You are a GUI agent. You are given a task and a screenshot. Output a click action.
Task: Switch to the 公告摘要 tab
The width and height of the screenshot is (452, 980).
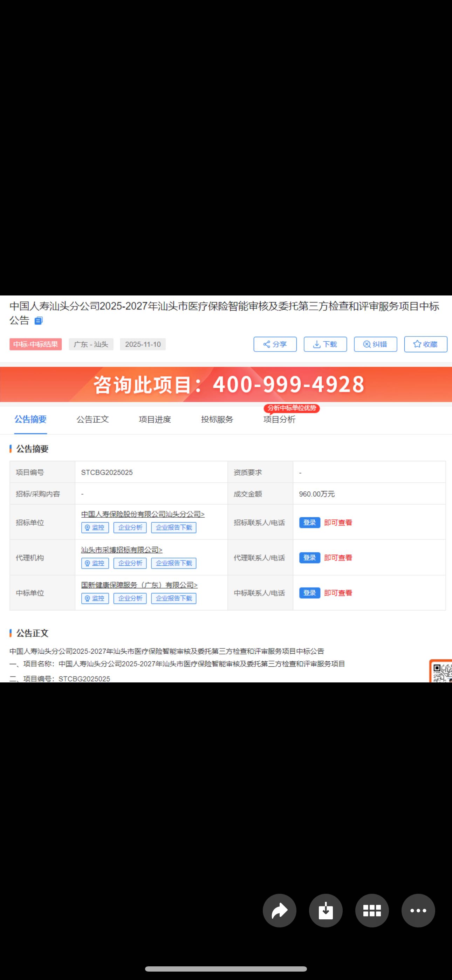point(30,419)
